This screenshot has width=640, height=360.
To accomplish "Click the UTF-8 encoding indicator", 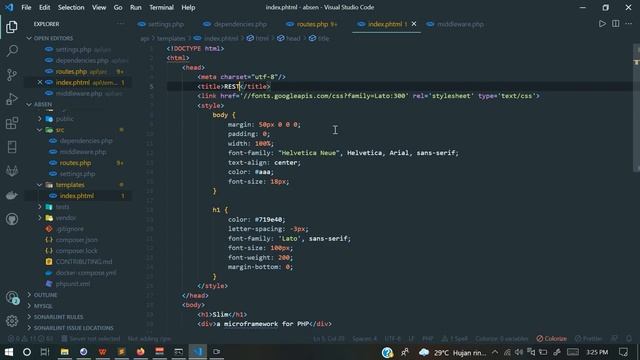I will click(393, 338).
